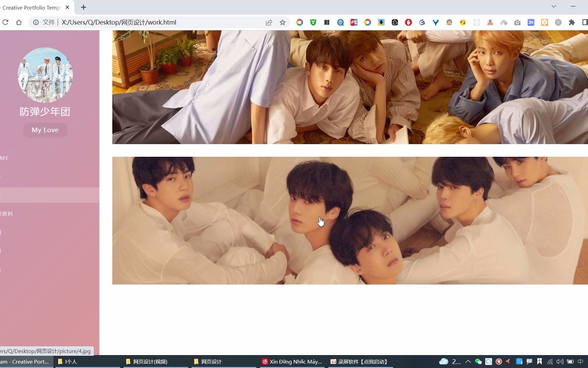
Task: Open the JH extension icon
Action: (531, 22)
